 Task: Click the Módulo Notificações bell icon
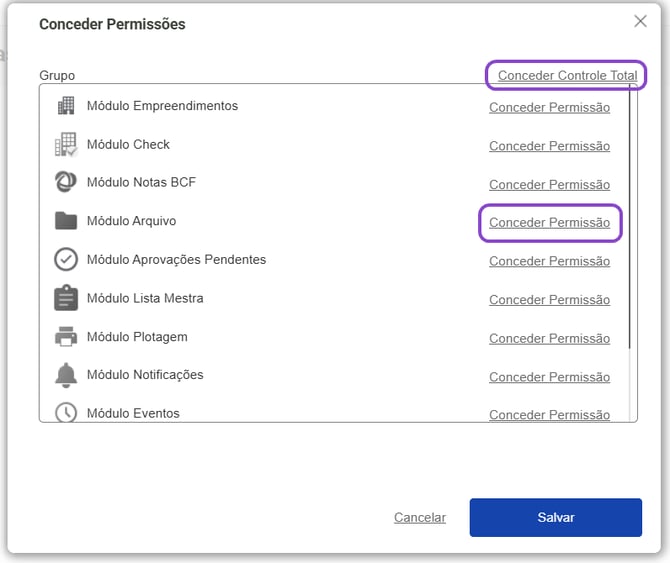point(66,375)
